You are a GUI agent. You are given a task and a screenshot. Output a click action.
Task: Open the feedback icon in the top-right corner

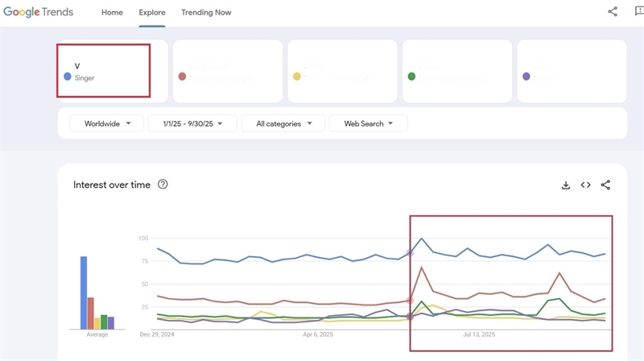point(638,12)
